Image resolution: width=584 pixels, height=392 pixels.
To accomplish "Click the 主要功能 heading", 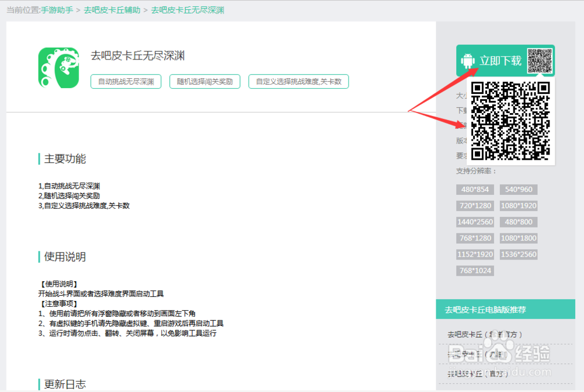I will 65,159.
